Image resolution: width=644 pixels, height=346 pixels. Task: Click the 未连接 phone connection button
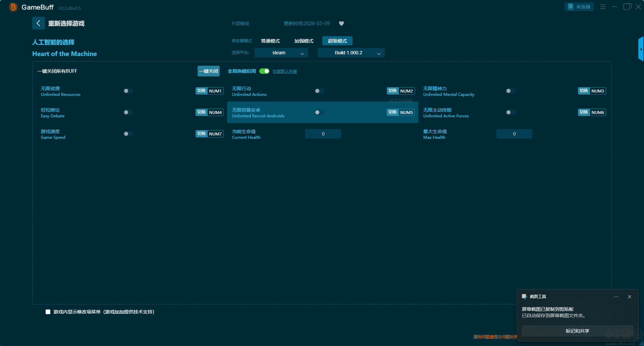coord(579,7)
